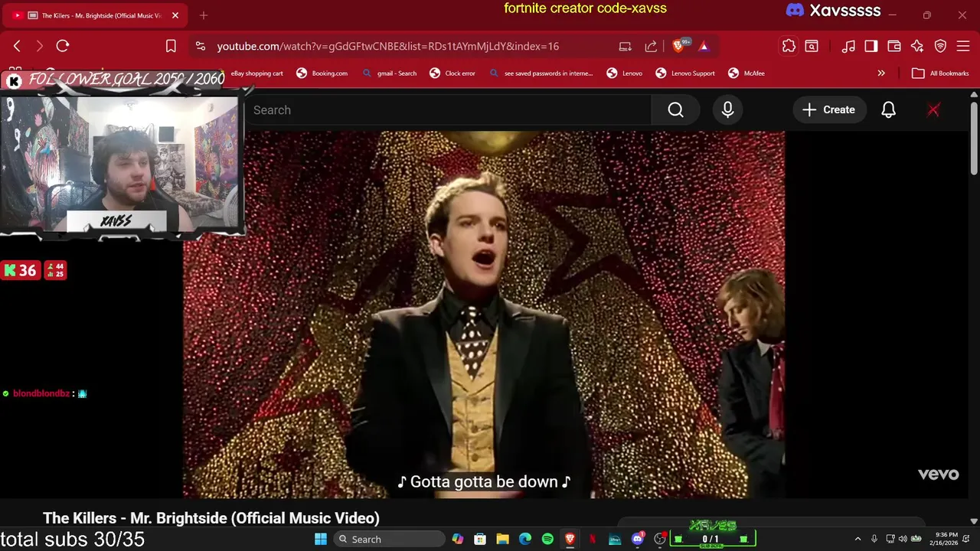The width and height of the screenshot is (980, 551).
Task: Show more bookmarks with the double chevron
Action: [x=881, y=73]
